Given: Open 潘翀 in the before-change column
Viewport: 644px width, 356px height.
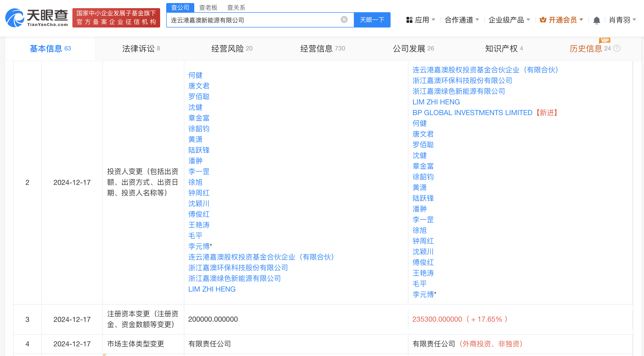Looking at the screenshot, I should 196,161.
